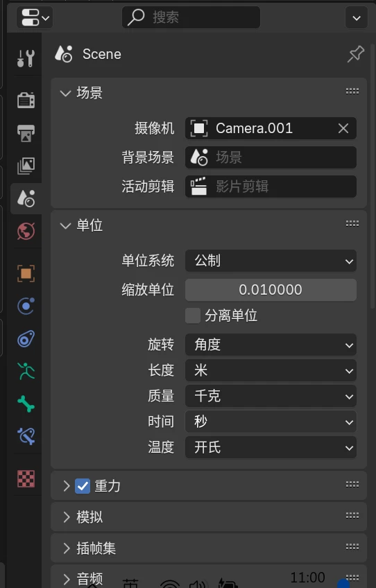This screenshot has width=376, height=588.
Task: Open the 长度 dropdown showing 米
Action: click(271, 370)
